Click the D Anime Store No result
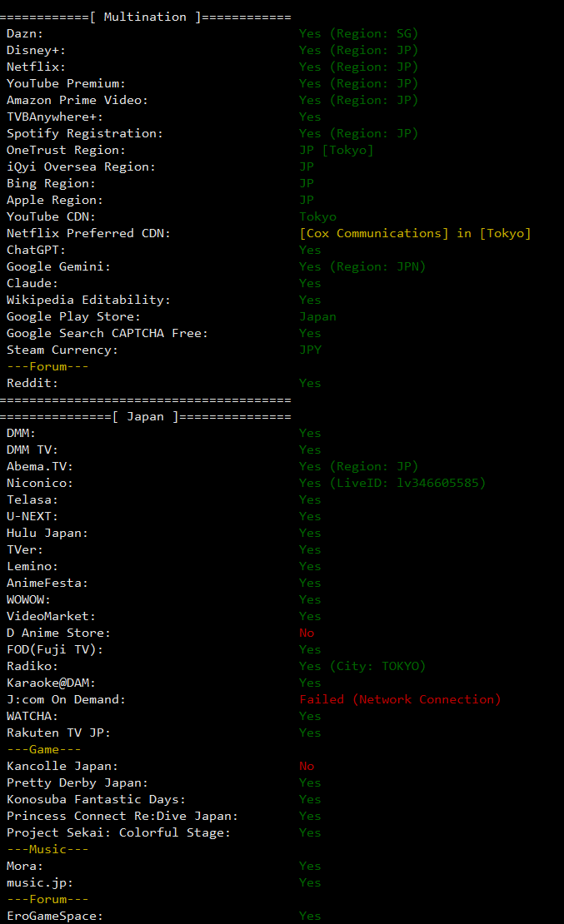Viewport: 564px width, 924px height. coord(307,633)
